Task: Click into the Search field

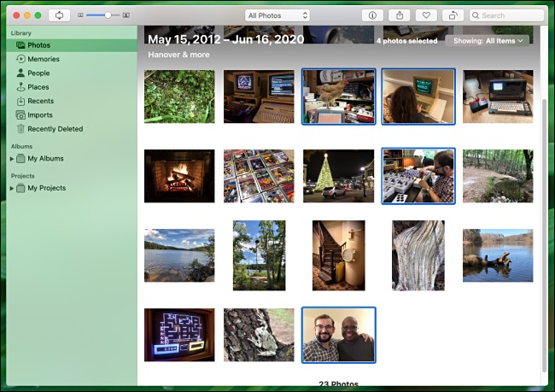Action: 507,15
